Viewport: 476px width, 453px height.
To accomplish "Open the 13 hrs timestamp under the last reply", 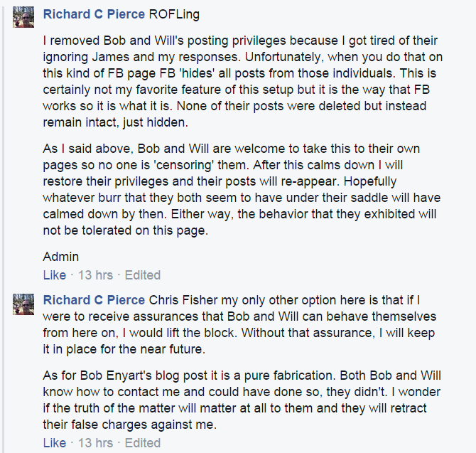I will tap(95, 443).
